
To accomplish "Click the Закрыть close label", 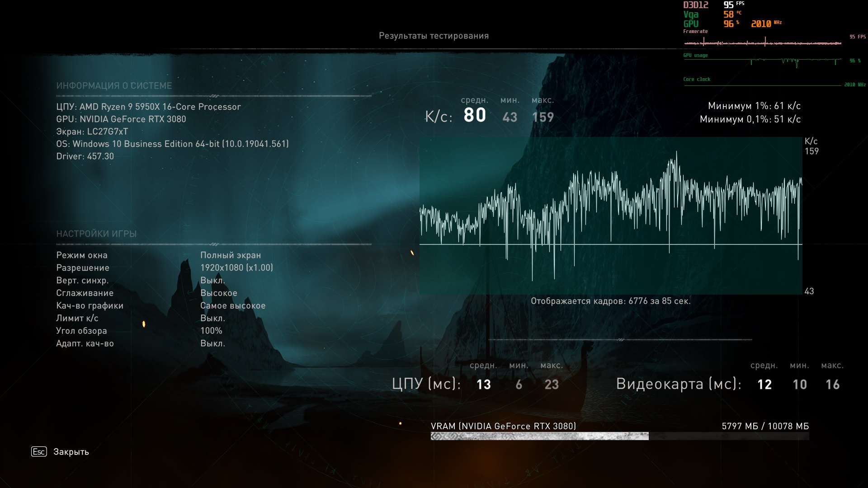I will click(x=71, y=452).
